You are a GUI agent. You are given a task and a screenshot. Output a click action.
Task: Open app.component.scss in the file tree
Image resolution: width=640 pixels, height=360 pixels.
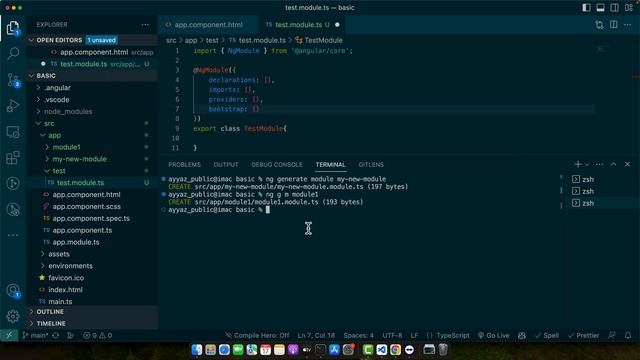92,207
